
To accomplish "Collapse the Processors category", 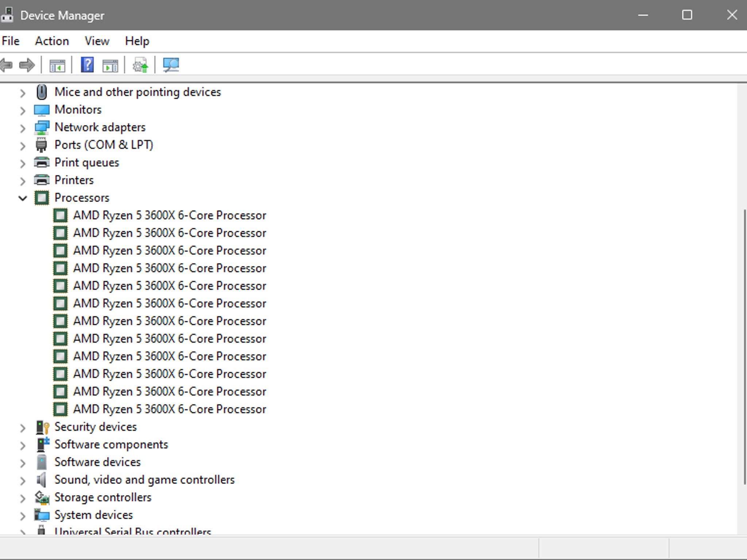I will pos(23,198).
